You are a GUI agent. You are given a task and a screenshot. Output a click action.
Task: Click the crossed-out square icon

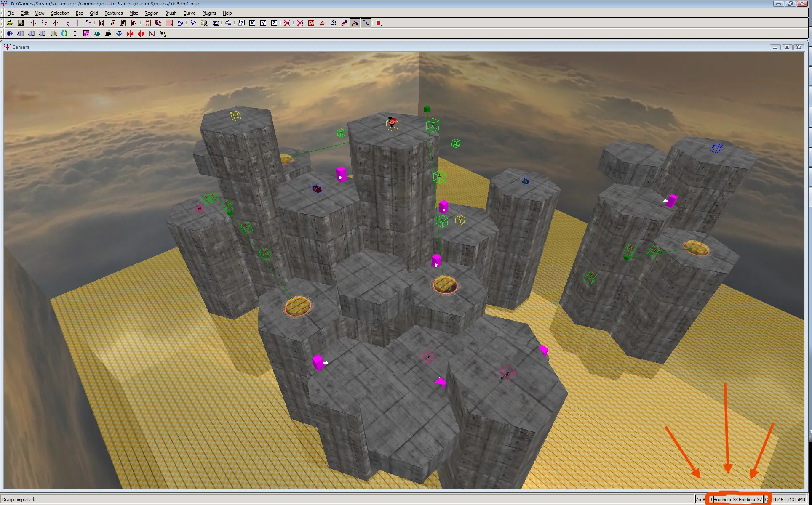pyautogui.click(x=152, y=34)
